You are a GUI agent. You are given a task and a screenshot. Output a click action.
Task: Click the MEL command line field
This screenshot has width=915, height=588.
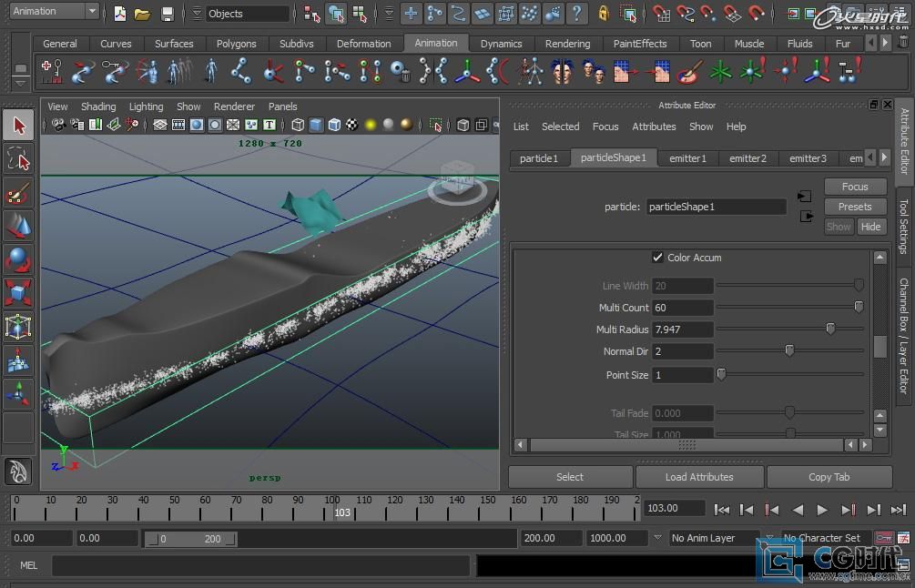(x=261, y=565)
